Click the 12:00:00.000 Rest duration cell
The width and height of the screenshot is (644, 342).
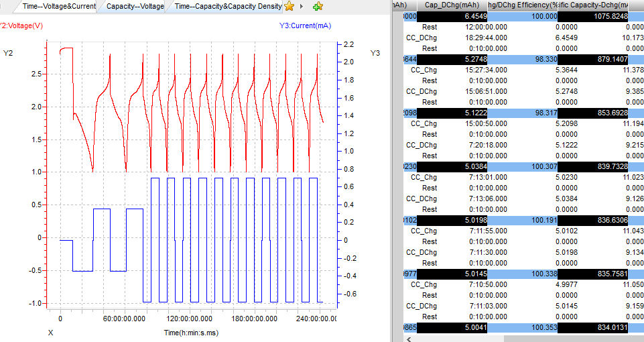click(x=486, y=27)
